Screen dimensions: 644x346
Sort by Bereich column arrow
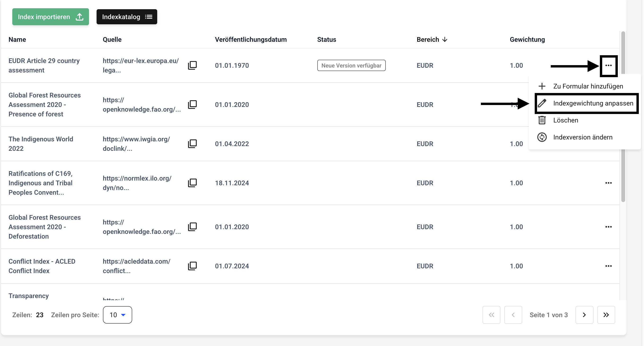pyautogui.click(x=445, y=39)
